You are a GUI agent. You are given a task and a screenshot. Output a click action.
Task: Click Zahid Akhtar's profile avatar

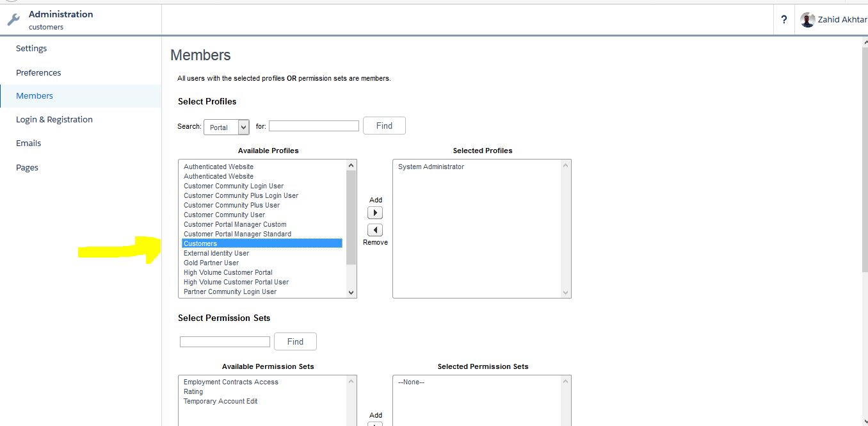click(808, 20)
